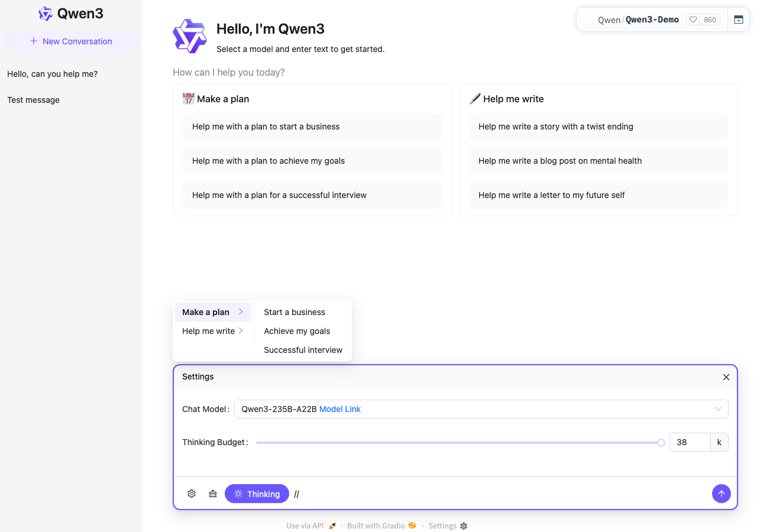Screen dimensions: 757x532
Task: Choose Successful interview from the popup menu
Action: [303, 350]
